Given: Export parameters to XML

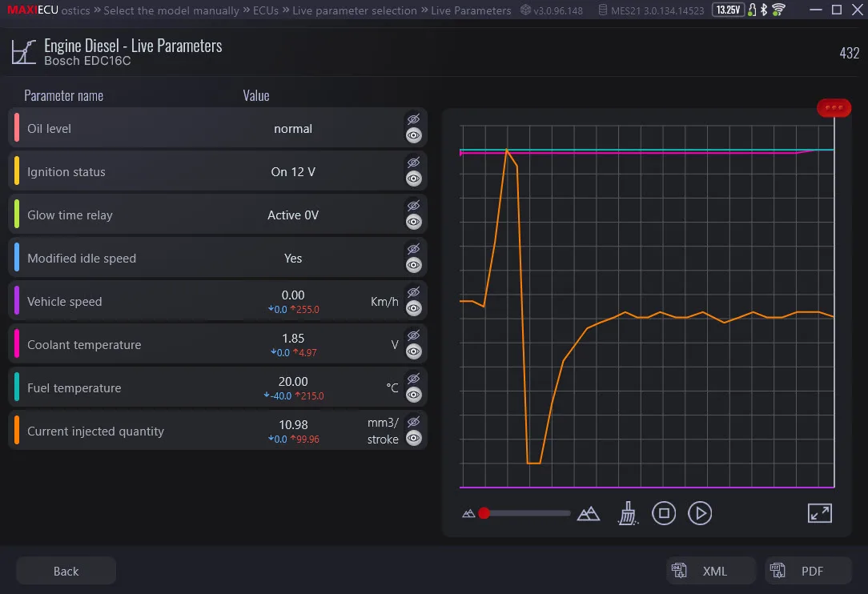Looking at the screenshot, I should (710, 571).
